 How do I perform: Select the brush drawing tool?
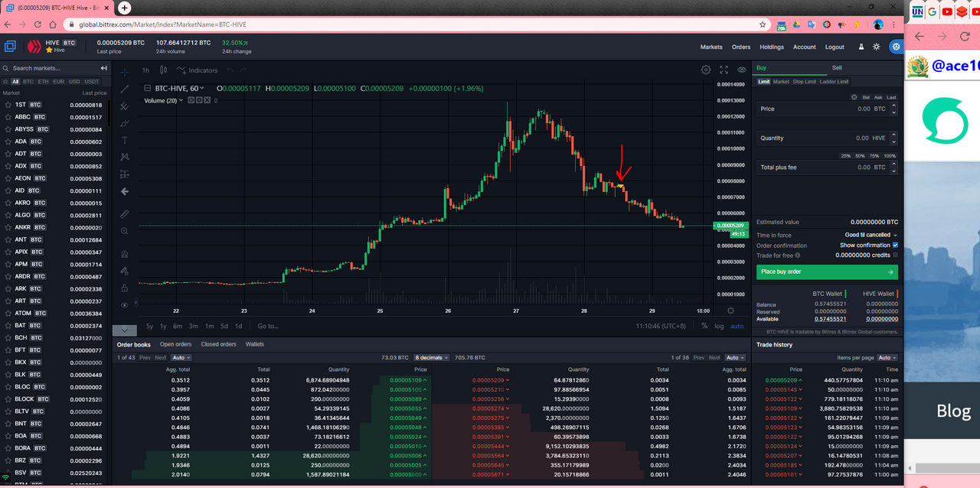[x=124, y=123]
